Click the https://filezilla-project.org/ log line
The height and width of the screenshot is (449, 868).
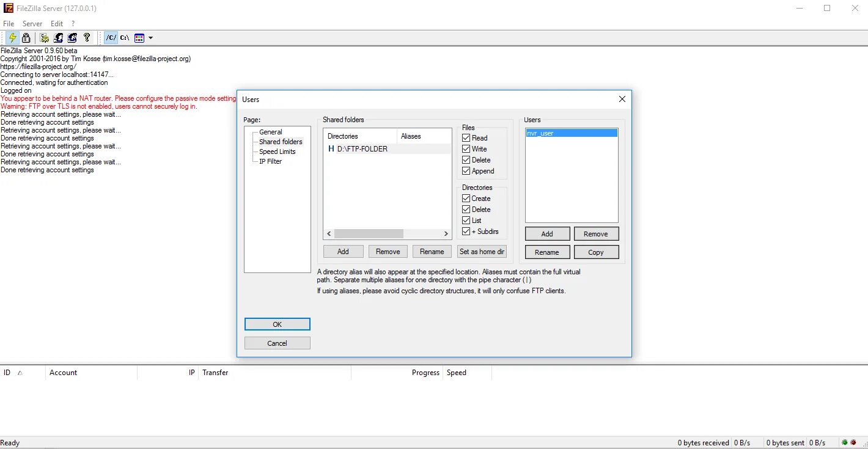tap(39, 67)
